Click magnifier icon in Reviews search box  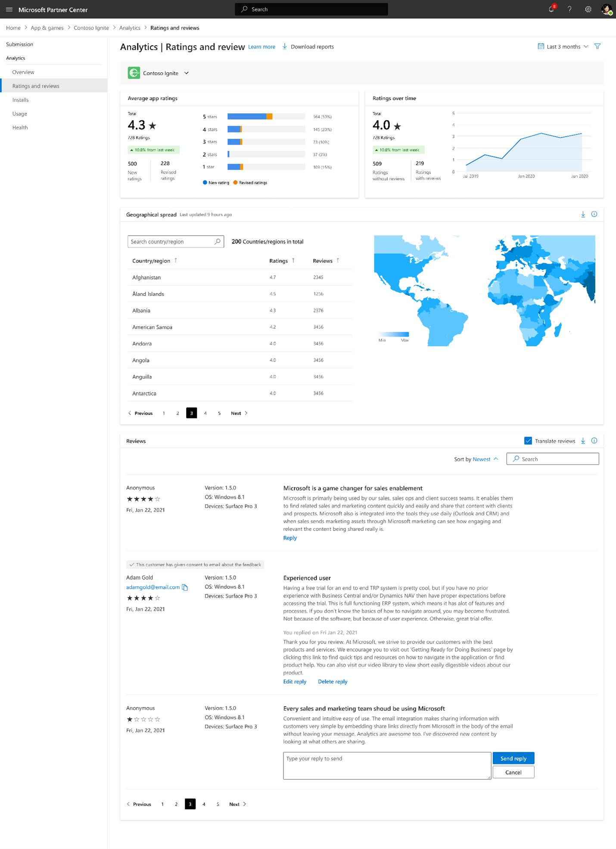pos(516,459)
